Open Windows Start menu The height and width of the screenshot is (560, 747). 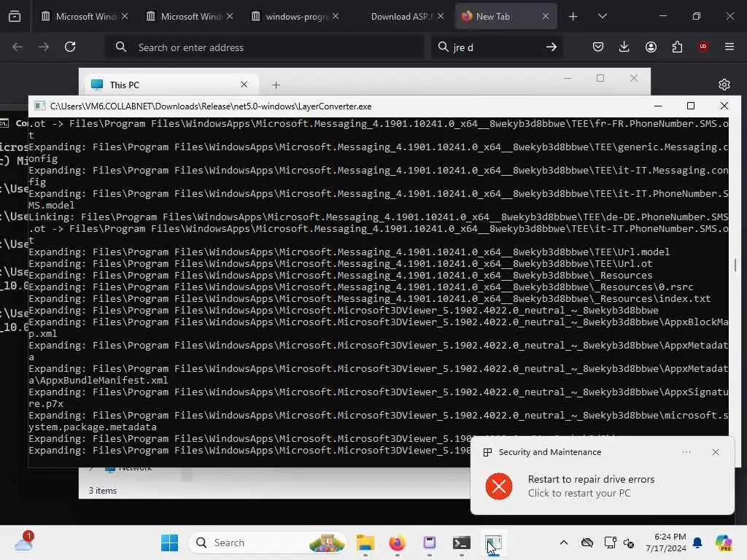[x=169, y=542]
